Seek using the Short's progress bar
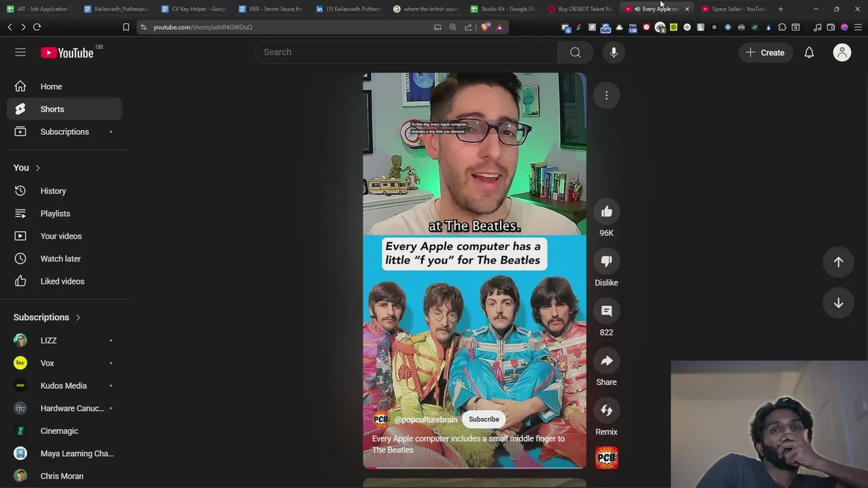This screenshot has height=488, width=868. (474, 468)
